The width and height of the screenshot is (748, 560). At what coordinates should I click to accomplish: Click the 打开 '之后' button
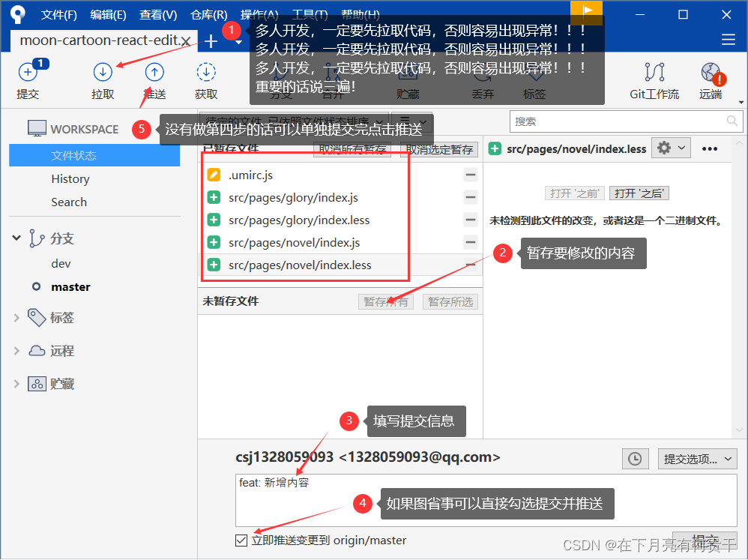coord(639,193)
